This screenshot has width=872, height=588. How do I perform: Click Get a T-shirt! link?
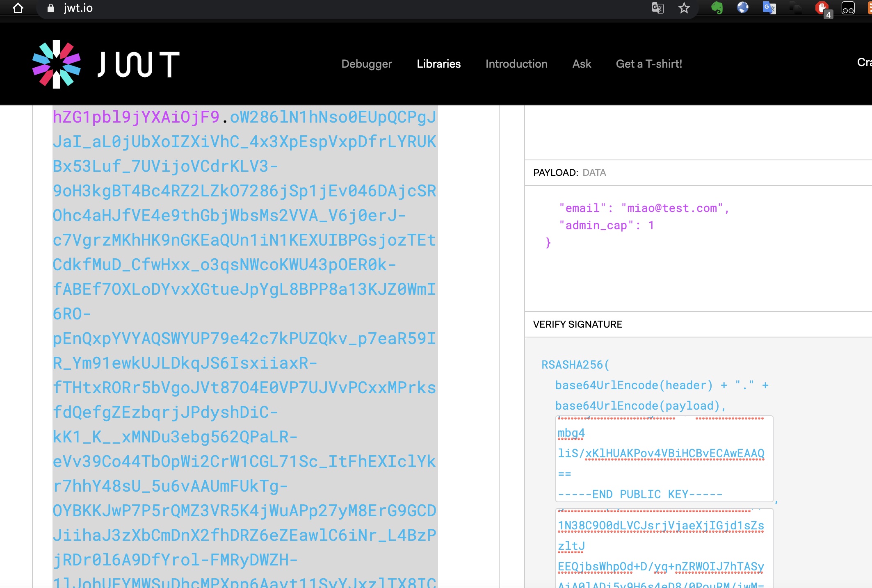(x=648, y=64)
